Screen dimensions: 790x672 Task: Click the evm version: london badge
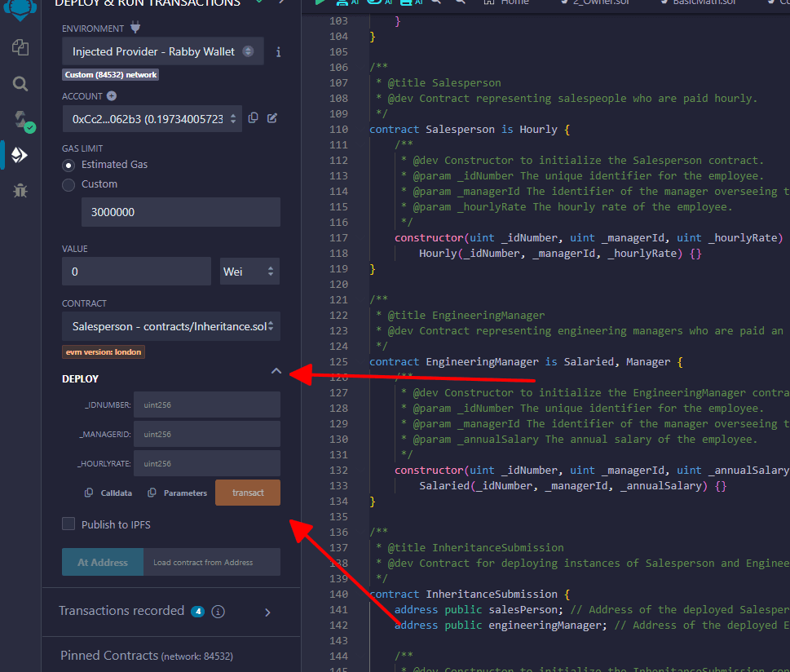click(x=104, y=351)
